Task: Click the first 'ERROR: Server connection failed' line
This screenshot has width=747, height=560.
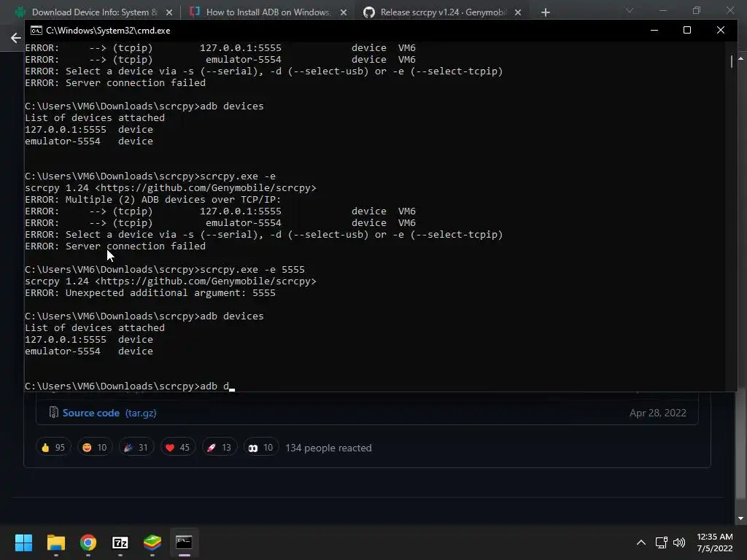Action: click(115, 83)
